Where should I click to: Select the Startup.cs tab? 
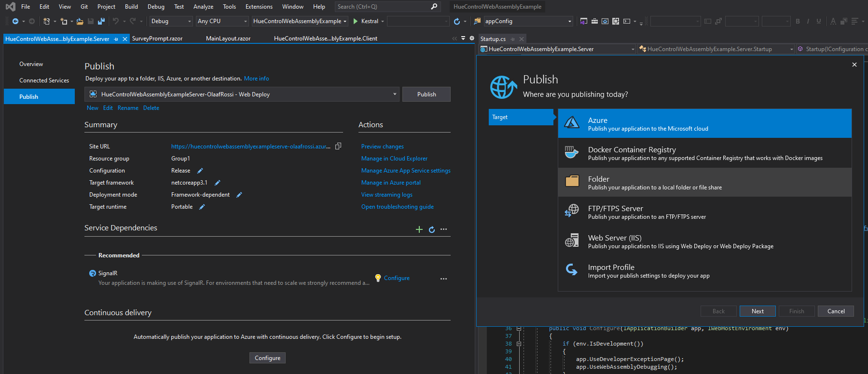click(x=493, y=39)
